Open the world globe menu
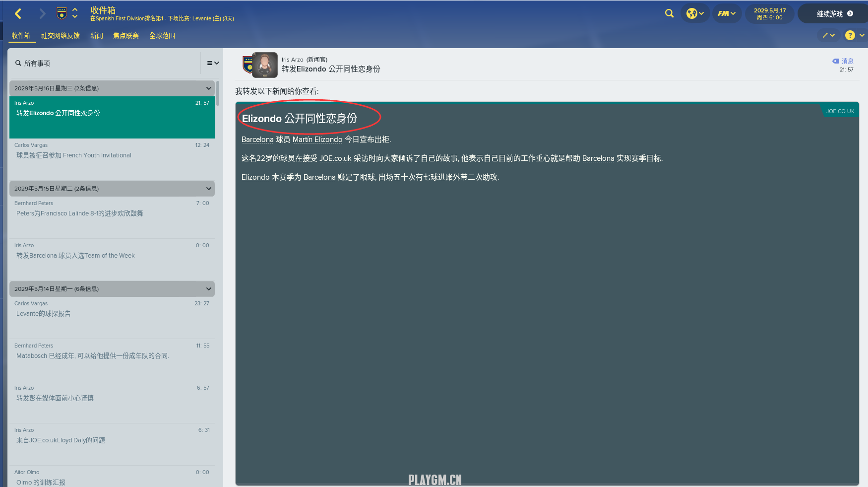 click(x=695, y=13)
